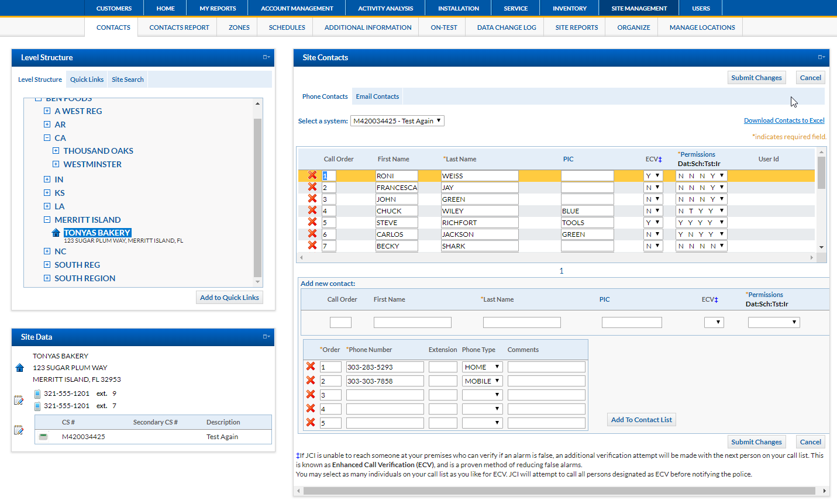The image size is (837, 504).
Task: Delete phone number 303-283-5293 row
Action: pos(311,367)
